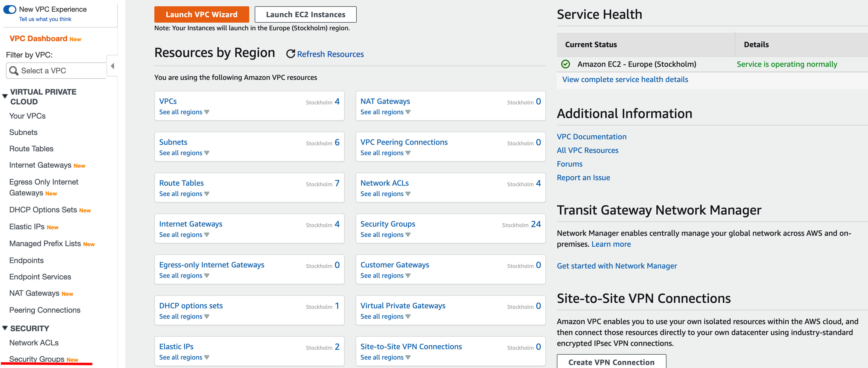
Task: Open Security Groups in the sidebar
Action: click(x=37, y=359)
